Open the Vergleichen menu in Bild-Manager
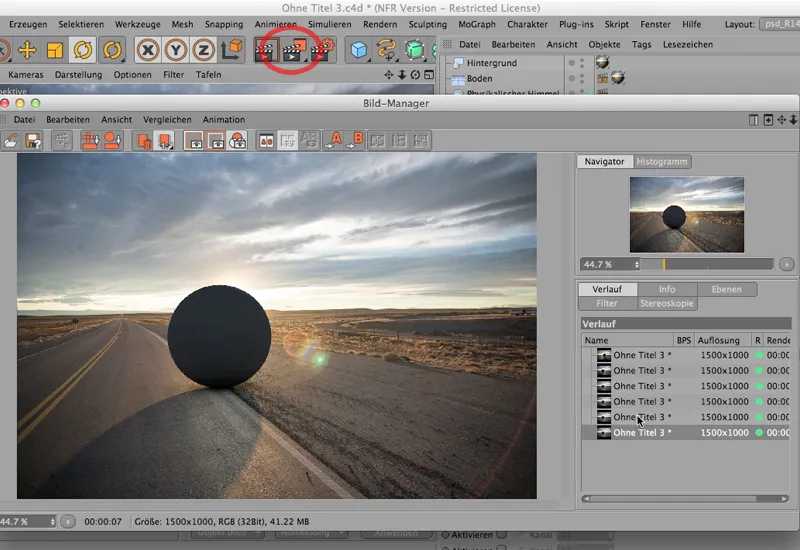The width and height of the screenshot is (800, 550). click(167, 120)
